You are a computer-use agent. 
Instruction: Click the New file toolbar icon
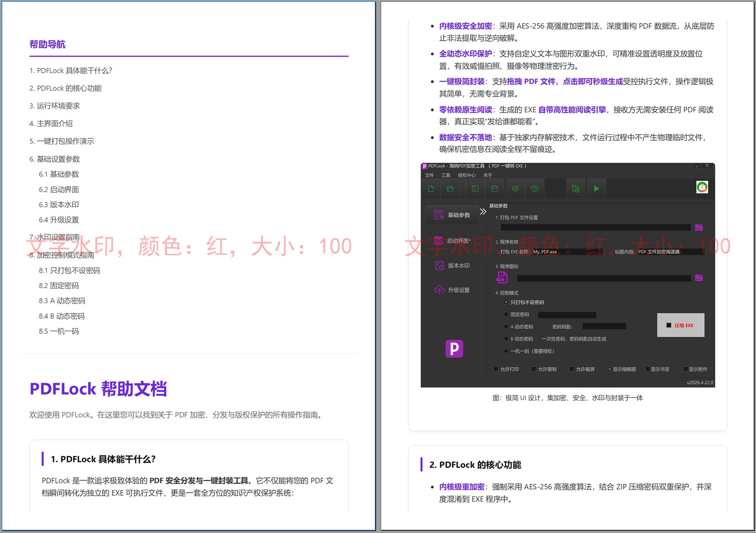tap(431, 189)
